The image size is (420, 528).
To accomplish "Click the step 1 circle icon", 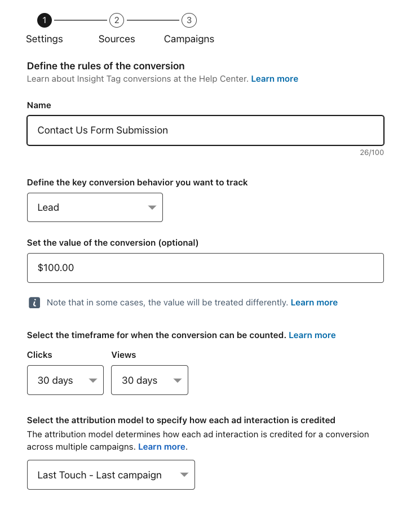I will point(45,21).
